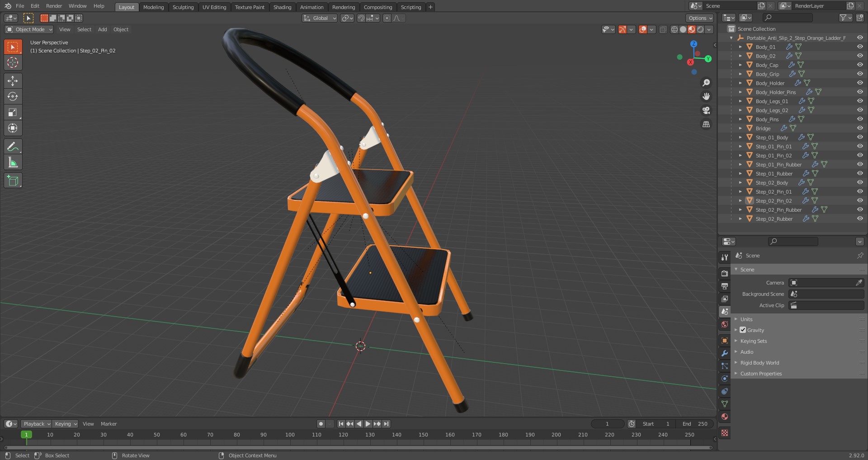The width and height of the screenshot is (868, 460).
Task: Open the Modifiers properties tab
Action: pyautogui.click(x=725, y=353)
